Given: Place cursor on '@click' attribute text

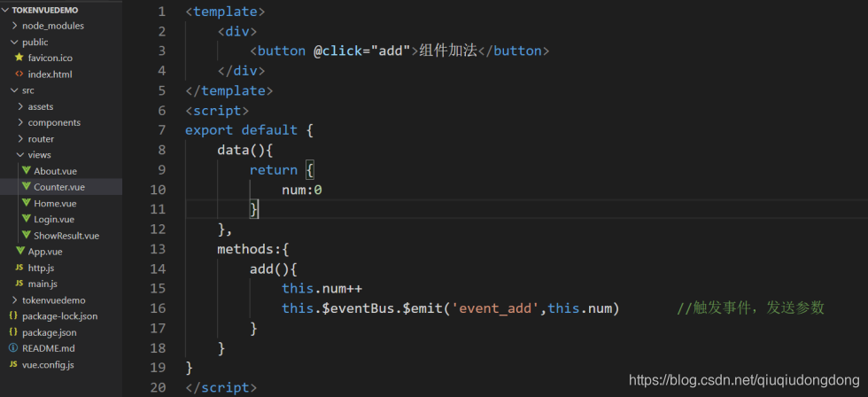Looking at the screenshot, I should [337, 51].
